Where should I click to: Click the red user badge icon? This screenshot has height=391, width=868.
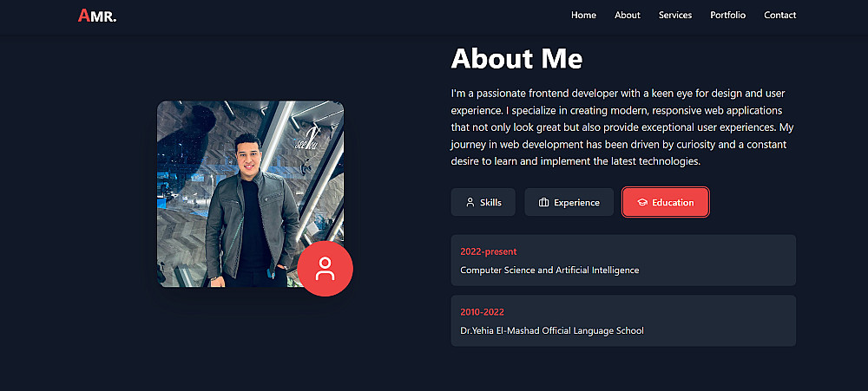(325, 269)
